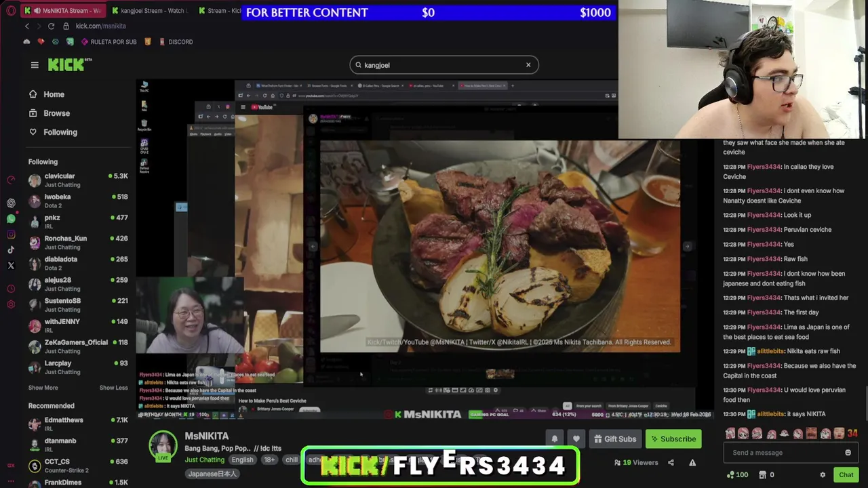Open SustentoSB channel in Following
The width and height of the screenshot is (868, 488).
(78, 304)
